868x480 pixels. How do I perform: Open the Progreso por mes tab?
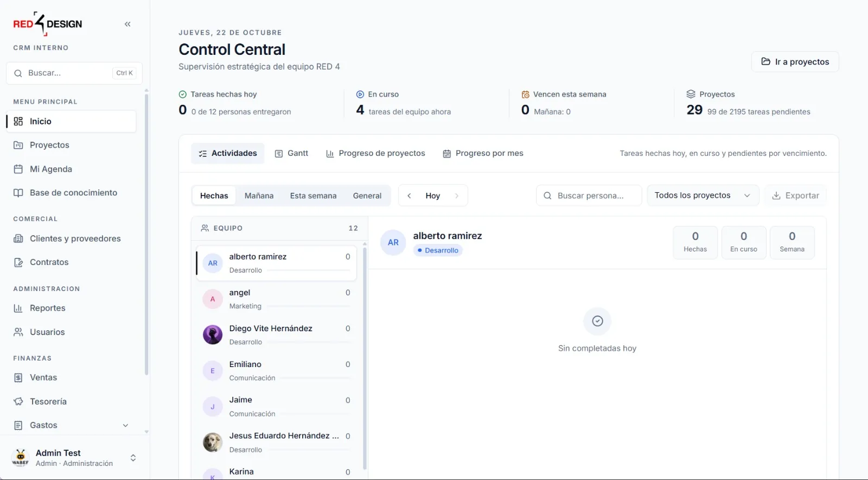pos(483,153)
